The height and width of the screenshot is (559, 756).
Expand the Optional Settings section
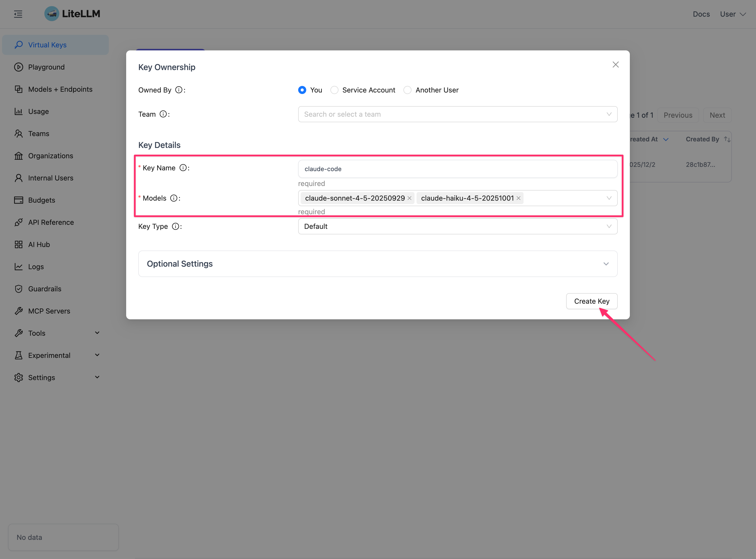pos(378,264)
